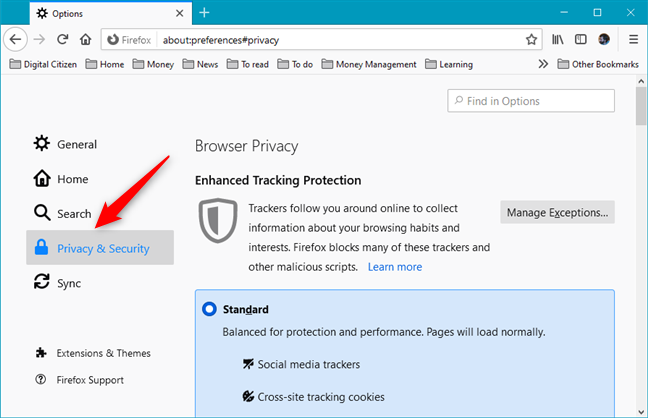
Task: Open the Home settings category
Action: (x=100, y=179)
